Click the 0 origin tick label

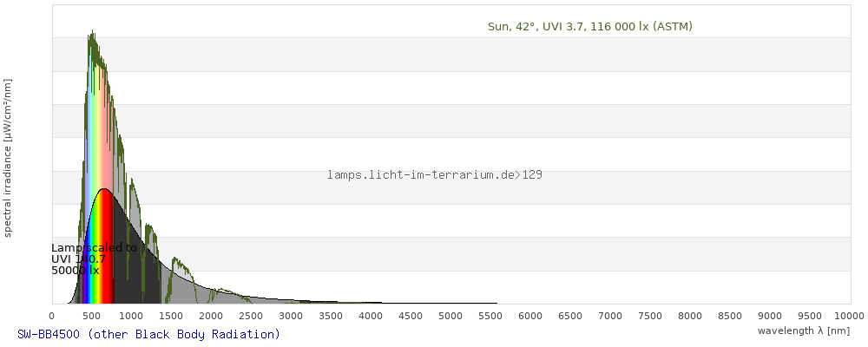point(52,317)
